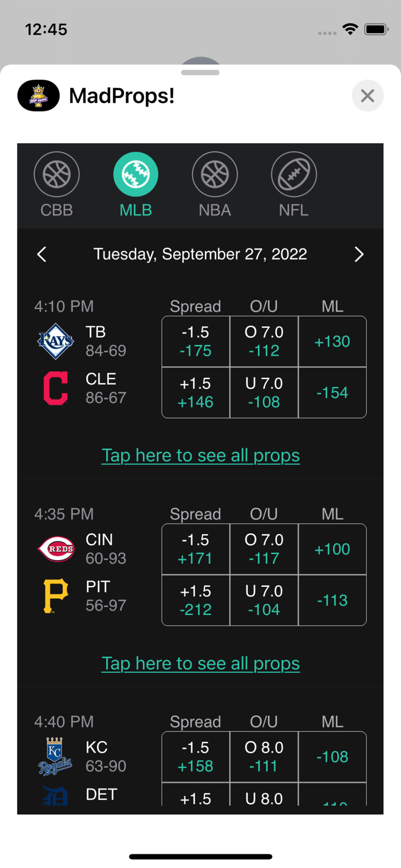Select the CBB basketball icon

click(56, 174)
